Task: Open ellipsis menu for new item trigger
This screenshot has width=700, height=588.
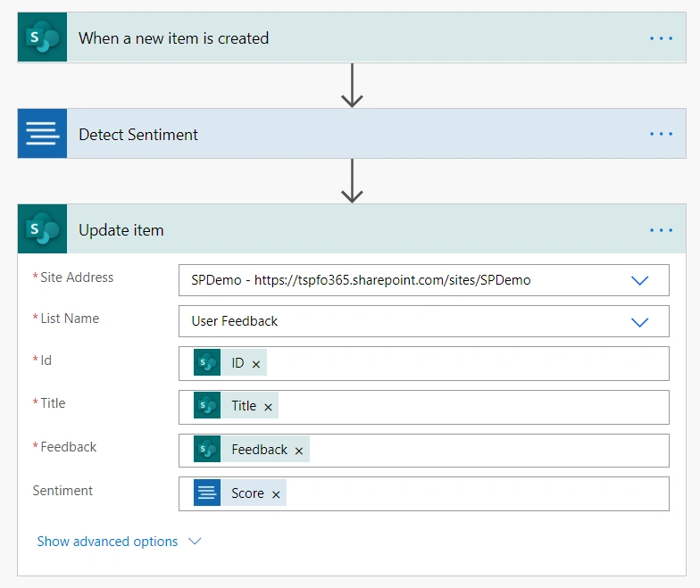Action: (661, 38)
